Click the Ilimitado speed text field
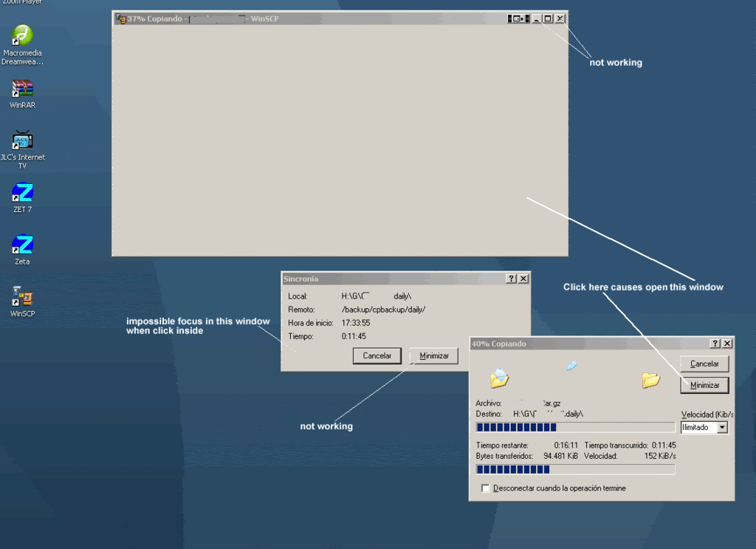Screen dimensions: 756x549 pos(698,428)
